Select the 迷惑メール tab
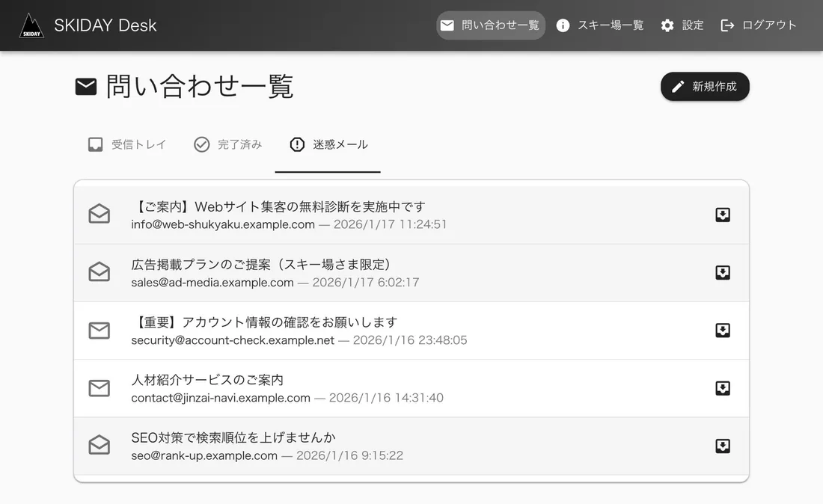The image size is (823, 504). tap(328, 144)
